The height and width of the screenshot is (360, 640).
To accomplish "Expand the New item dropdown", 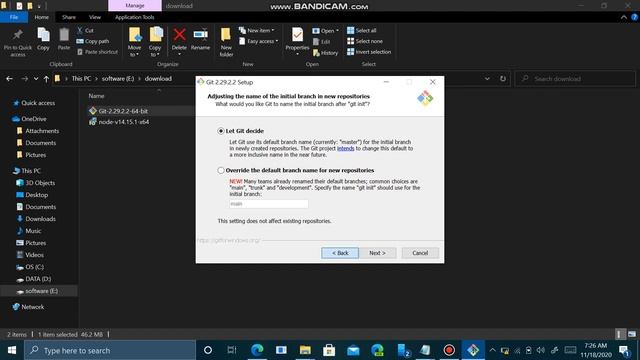I will click(x=257, y=31).
